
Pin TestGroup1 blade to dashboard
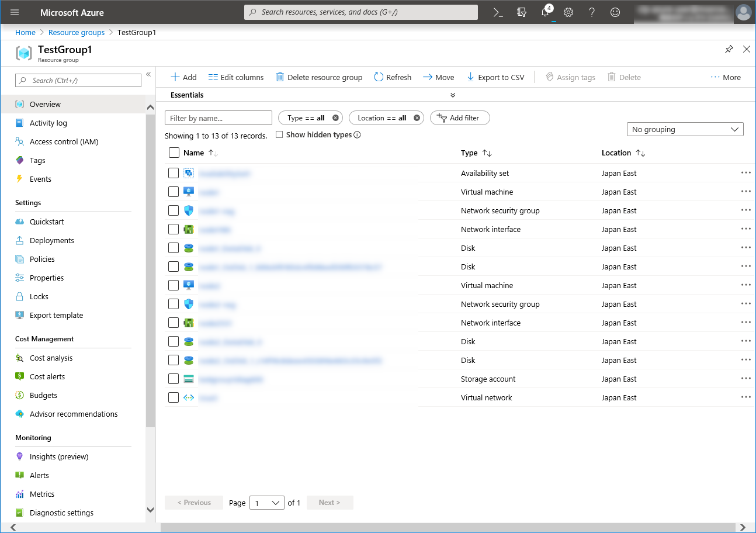pos(729,50)
